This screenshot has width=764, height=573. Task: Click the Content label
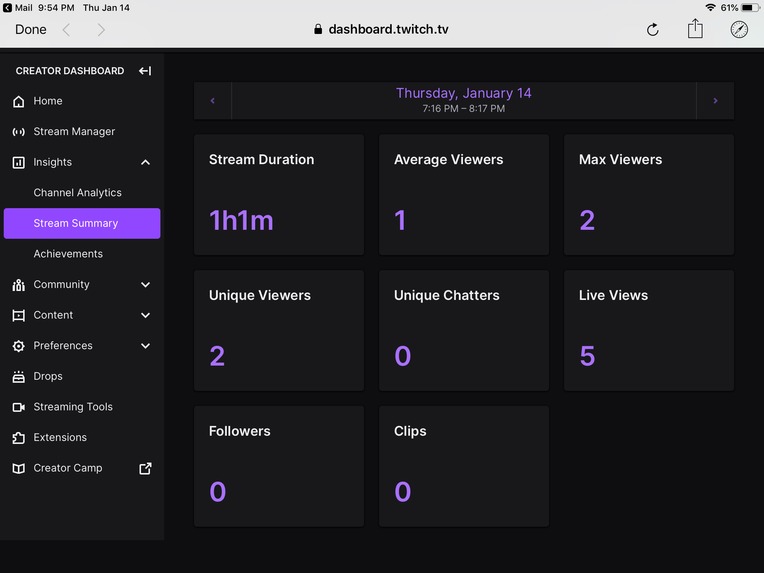point(53,315)
